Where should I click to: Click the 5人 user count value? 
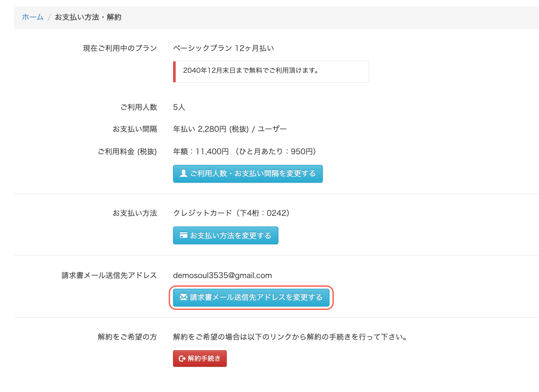tap(179, 107)
